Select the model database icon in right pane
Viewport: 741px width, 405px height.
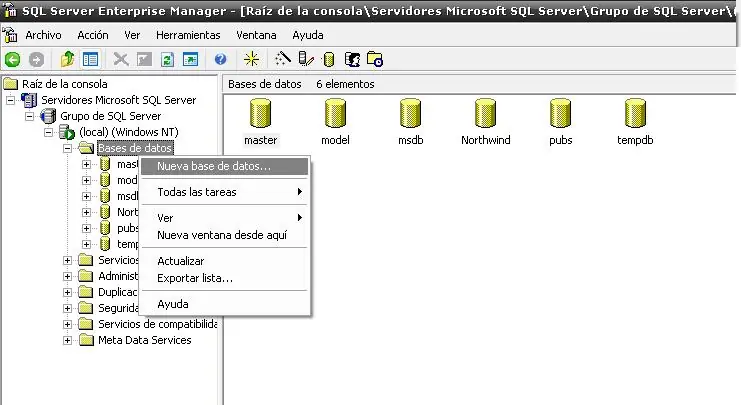coord(335,113)
